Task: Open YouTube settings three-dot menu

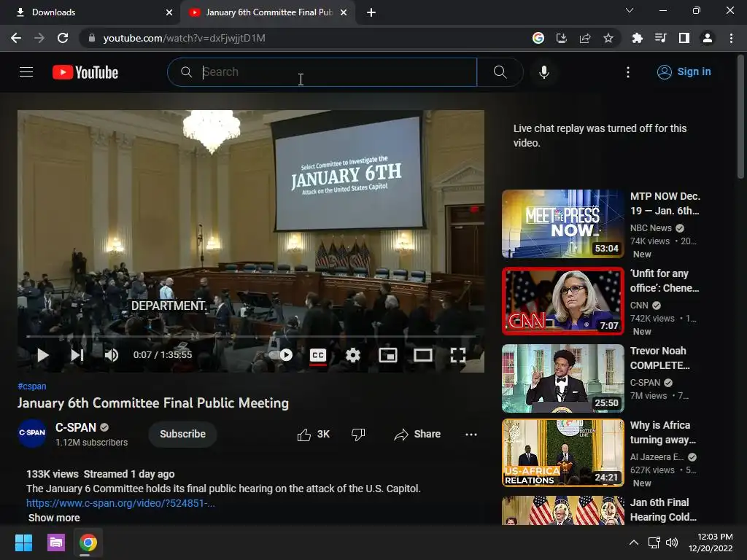Action: click(628, 72)
